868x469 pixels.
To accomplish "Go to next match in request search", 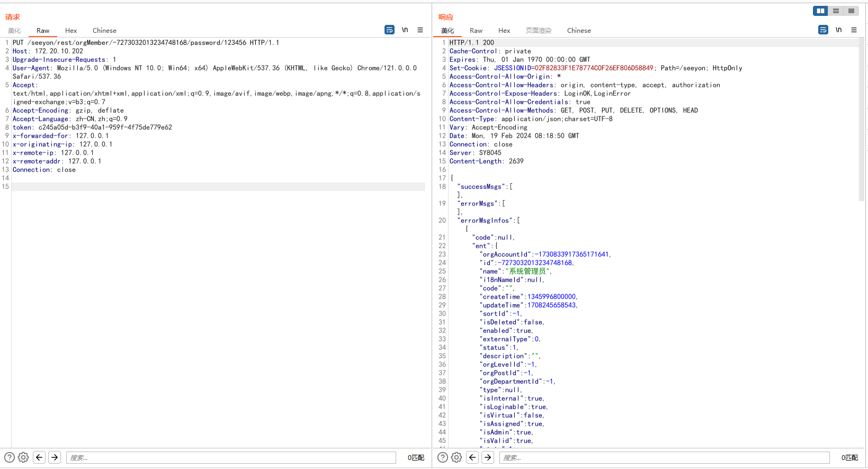I will coord(55,457).
